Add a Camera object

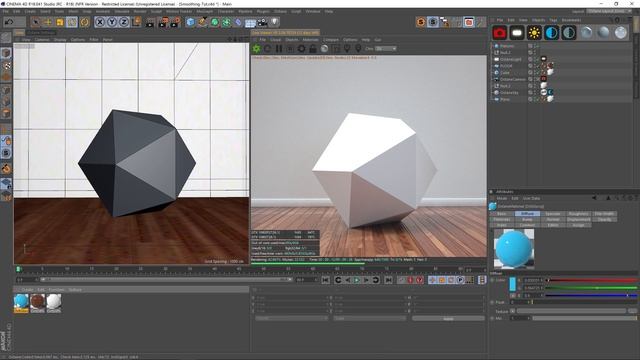pyautogui.click(x=262, y=22)
